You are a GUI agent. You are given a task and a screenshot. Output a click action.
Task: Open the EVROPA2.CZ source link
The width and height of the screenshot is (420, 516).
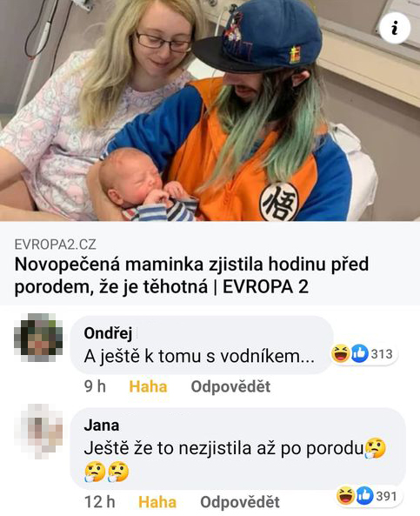click(56, 245)
